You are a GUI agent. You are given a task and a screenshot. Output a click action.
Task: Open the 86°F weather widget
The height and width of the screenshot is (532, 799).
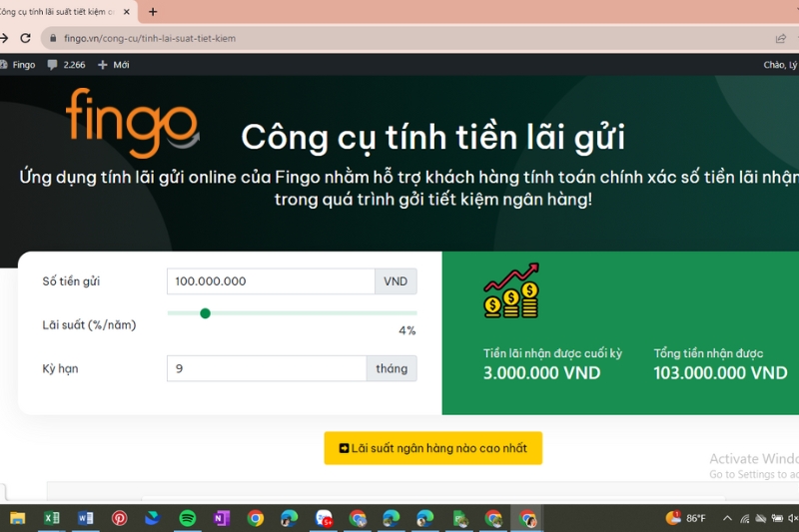(x=685, y=518)
